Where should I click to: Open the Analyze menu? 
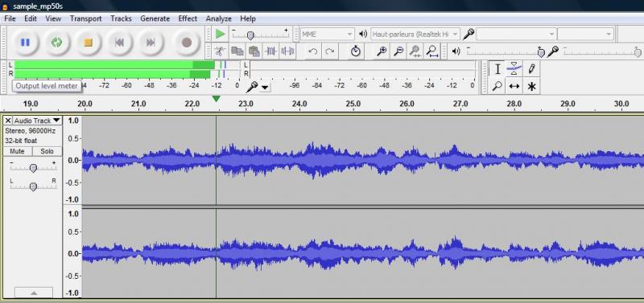click(x=218, y=18)
